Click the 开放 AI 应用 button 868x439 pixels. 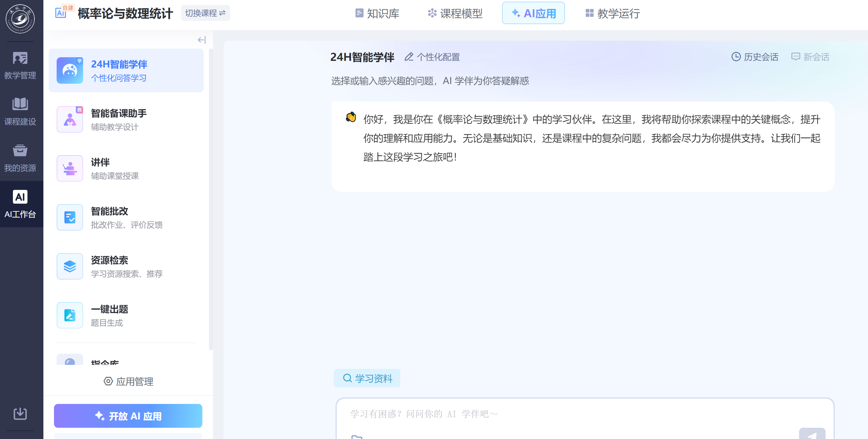128,416
